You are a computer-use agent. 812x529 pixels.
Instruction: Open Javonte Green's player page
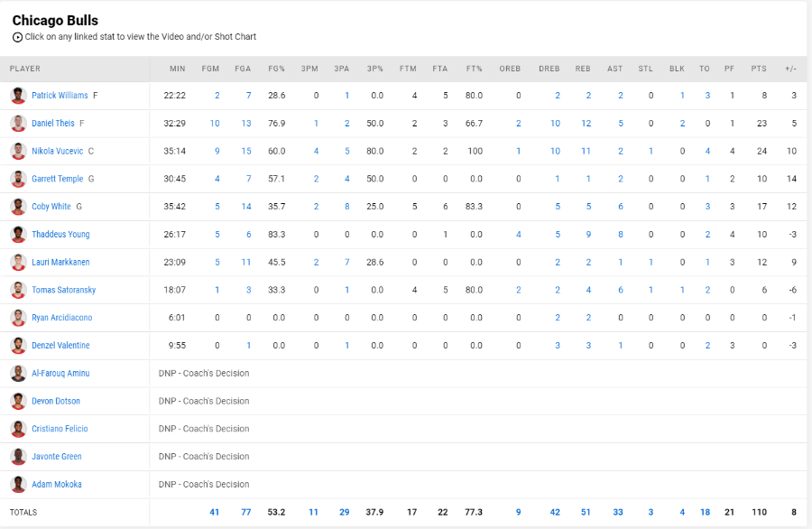[x=57, y=457]
